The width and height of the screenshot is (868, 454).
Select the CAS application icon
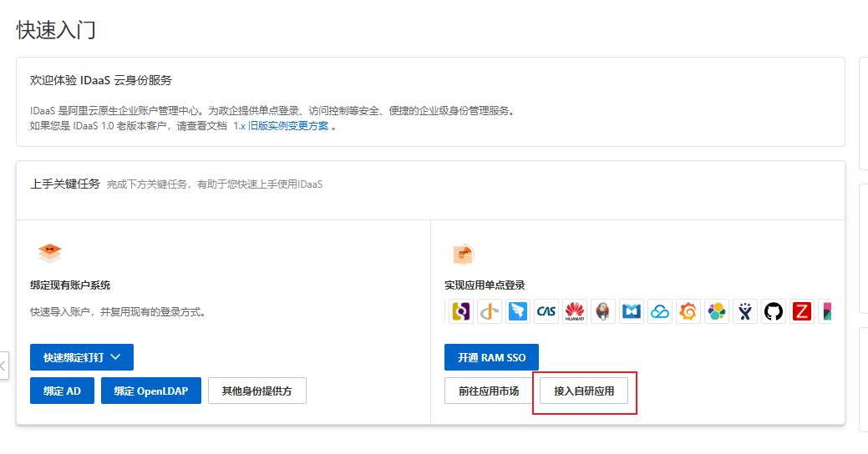click(546, 311)
